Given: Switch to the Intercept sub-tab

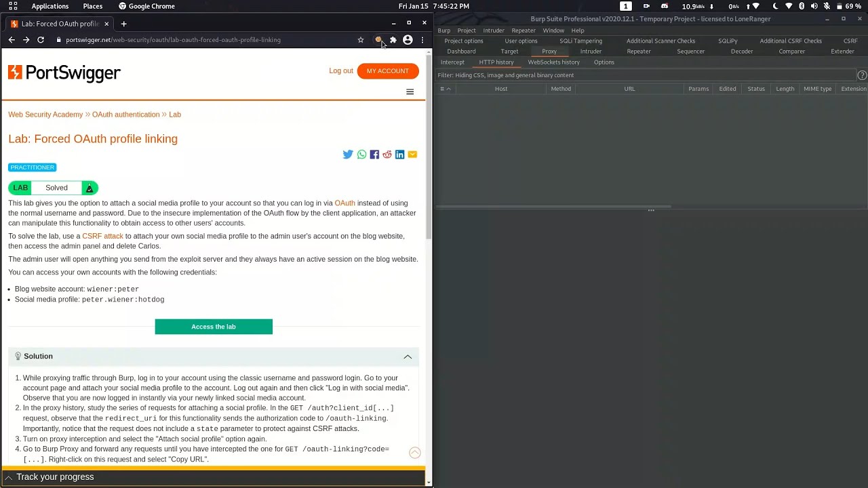Looking at the screenshot, I should pyautogui.click(x=452, y=62).
